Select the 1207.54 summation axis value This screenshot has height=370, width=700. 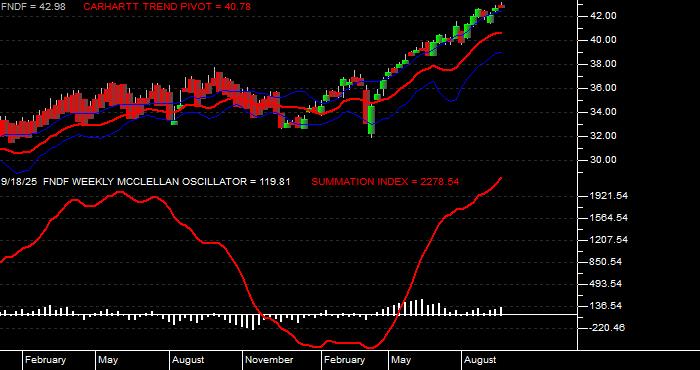608,240
